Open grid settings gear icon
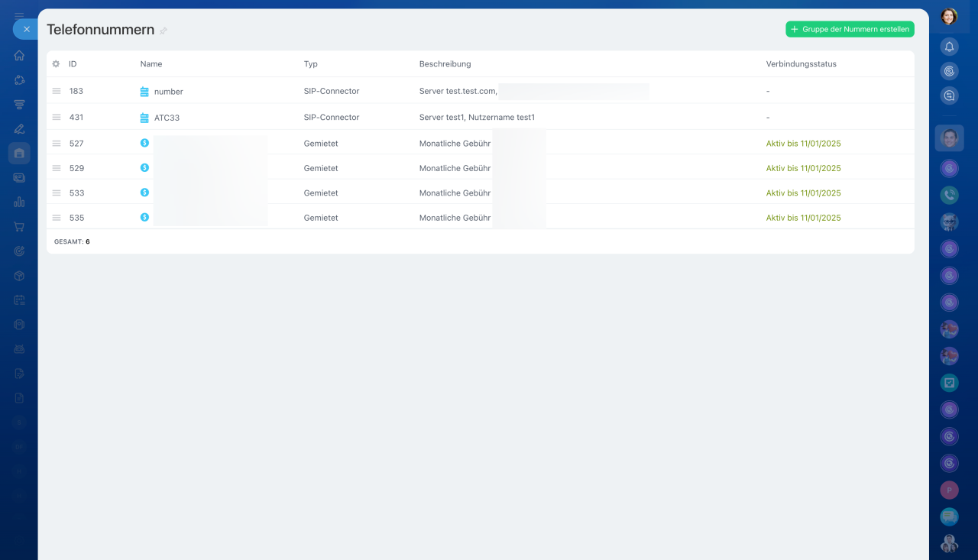This screenshot has width=978, height=560. (56, 64)
